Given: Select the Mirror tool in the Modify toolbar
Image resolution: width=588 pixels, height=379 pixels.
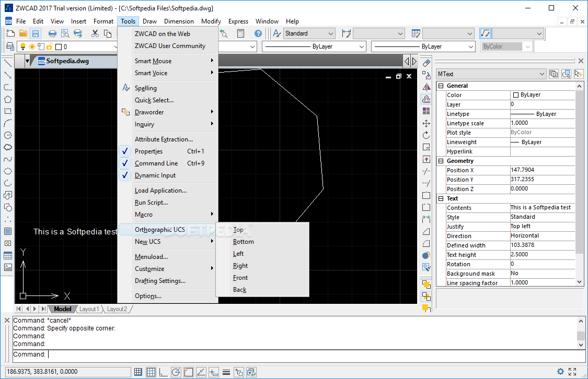Looking at the screenshot, I should click(426, 87).
